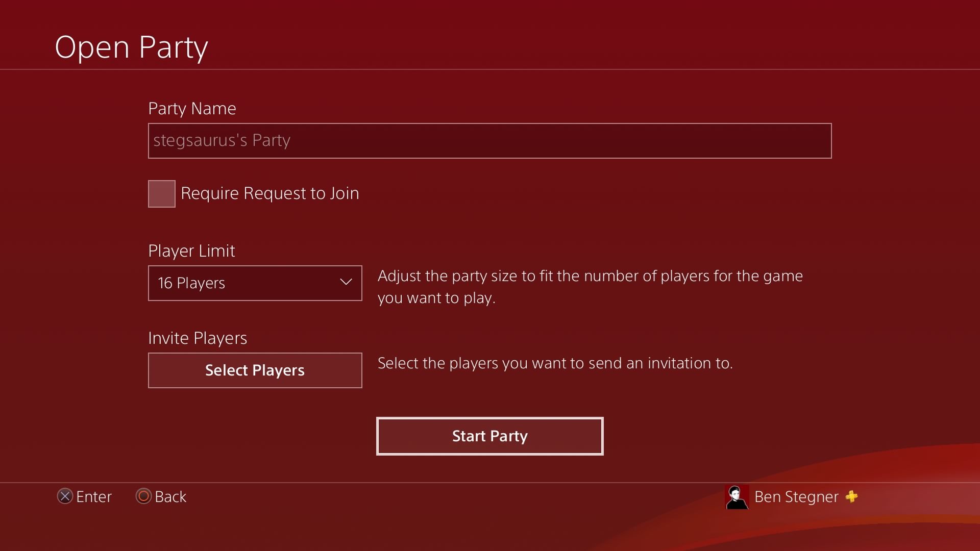Click the Back label in the footer
The height and width of the screenshot is (551, 980).
(x=170, y=496)
